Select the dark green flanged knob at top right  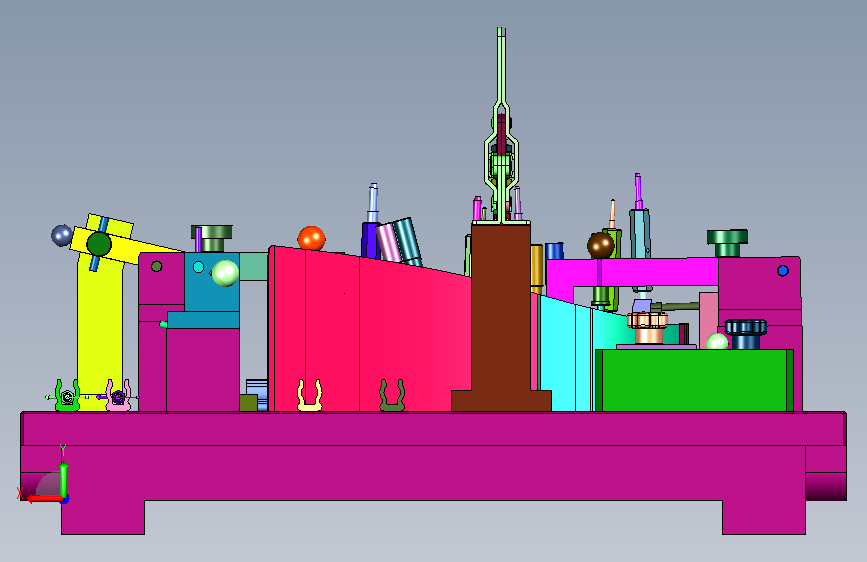pos(727,243)
